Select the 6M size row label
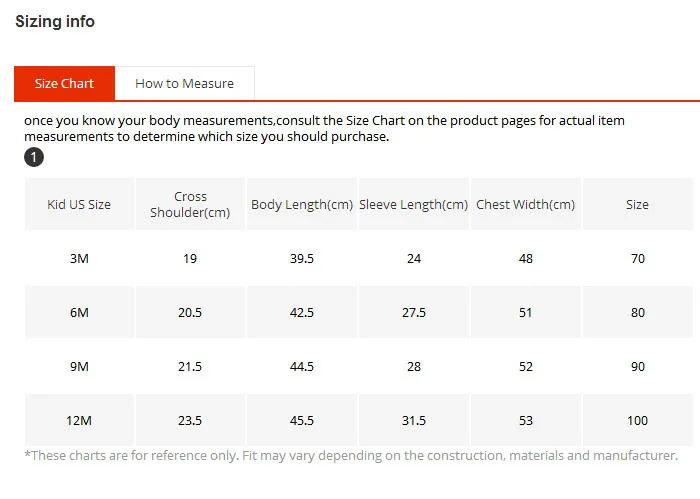The width and height of the screenshot is (700, 499). [79, 312]
